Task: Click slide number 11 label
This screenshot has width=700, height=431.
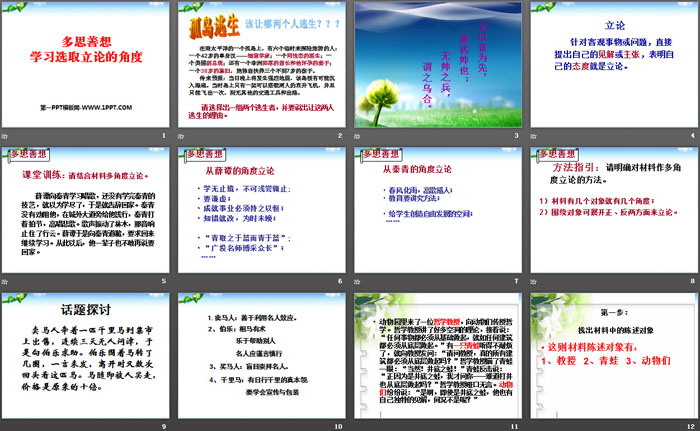Action: 515,427
